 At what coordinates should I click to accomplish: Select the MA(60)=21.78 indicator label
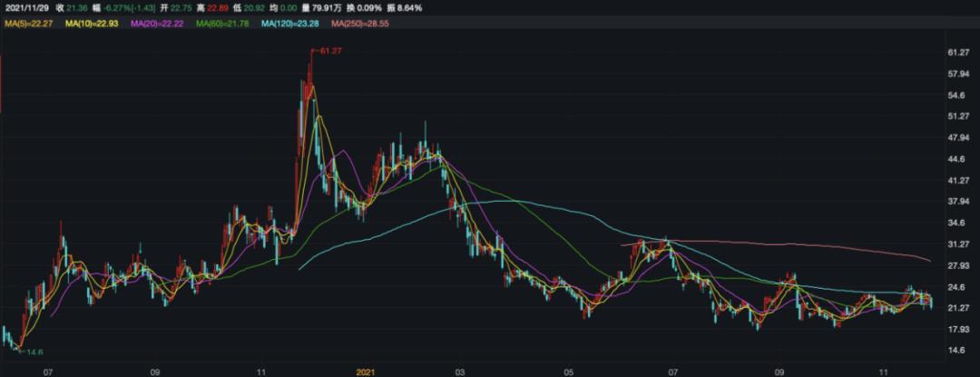coord(221,24)
